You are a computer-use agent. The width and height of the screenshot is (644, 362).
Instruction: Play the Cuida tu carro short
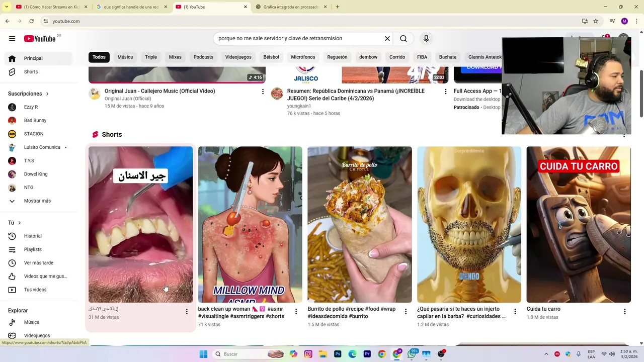pyautogui.click(x=579, y=225)
